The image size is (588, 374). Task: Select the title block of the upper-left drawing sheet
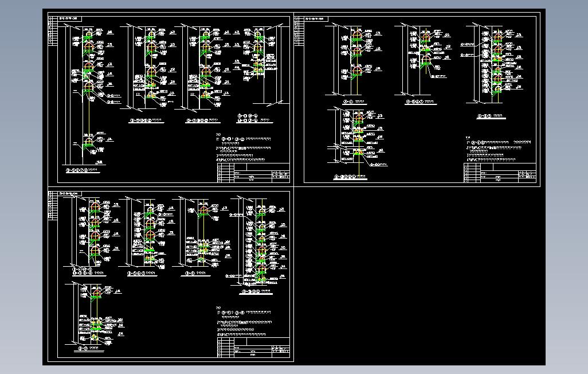click(253, 173)
